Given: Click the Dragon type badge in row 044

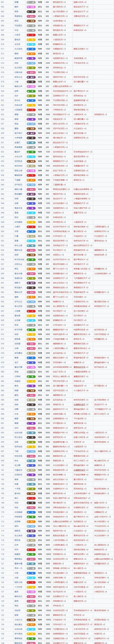Looking at the screenshot, I should pos(31,203).
